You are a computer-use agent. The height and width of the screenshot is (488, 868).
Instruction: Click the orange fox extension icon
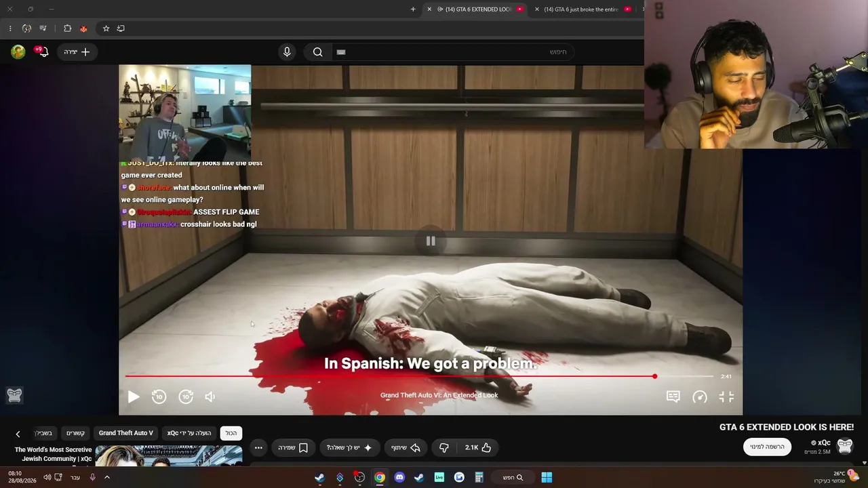[83, 28]
